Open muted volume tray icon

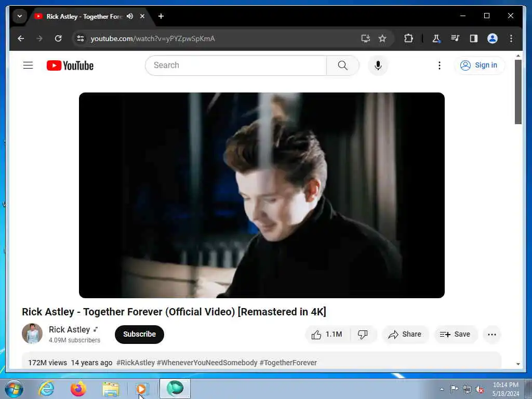tap(480, 389)
